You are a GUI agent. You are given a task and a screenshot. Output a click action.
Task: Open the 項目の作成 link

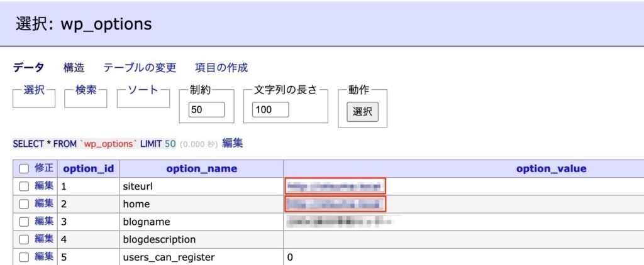pos(221,67)
